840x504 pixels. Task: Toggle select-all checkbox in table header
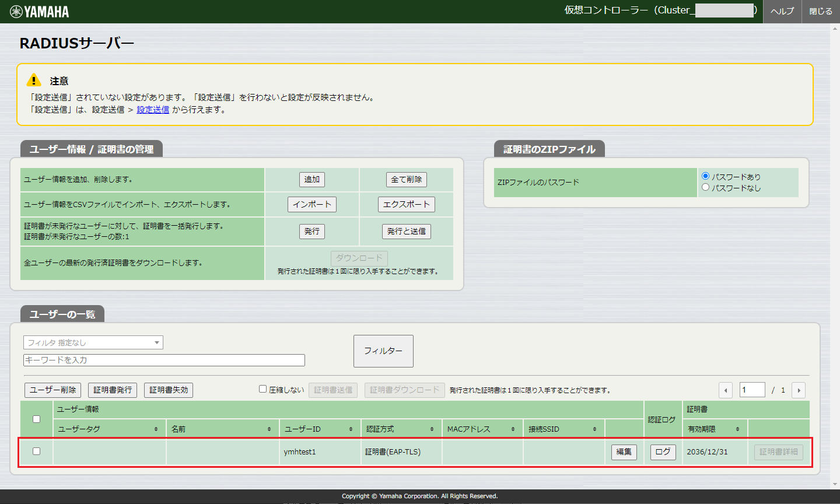(36, 419)
